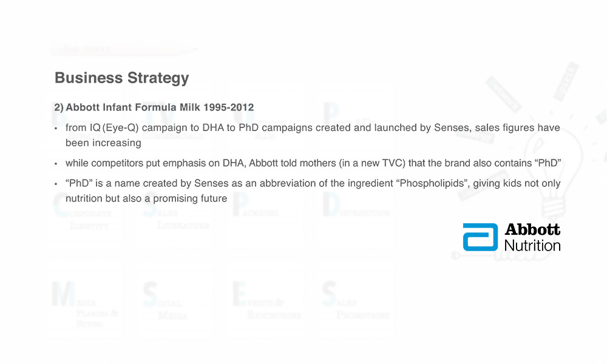The width and height of the screenshot is (607, 364).
Task: Click the word Phospholipids in third bullet
Action: 432,183
